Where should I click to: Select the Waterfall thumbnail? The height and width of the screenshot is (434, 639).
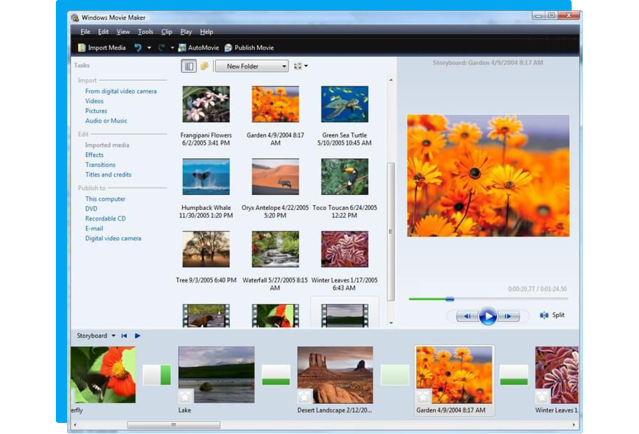point(275,249)
